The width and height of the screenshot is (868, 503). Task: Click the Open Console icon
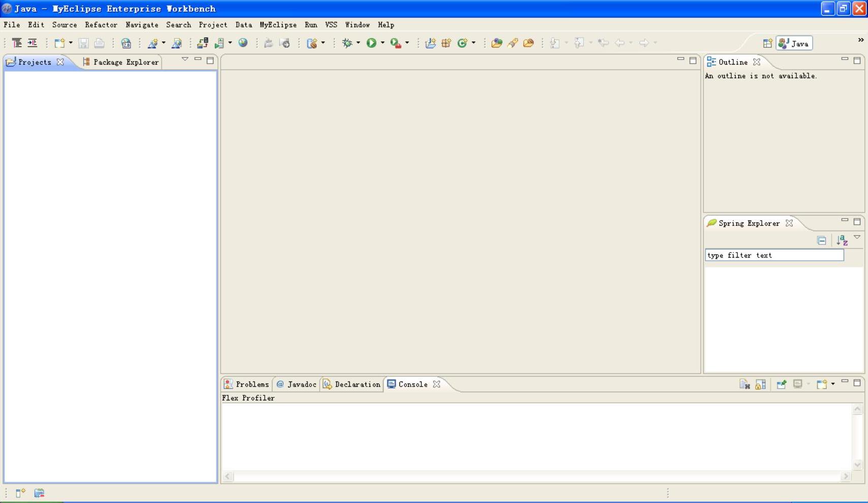(822, 385)
